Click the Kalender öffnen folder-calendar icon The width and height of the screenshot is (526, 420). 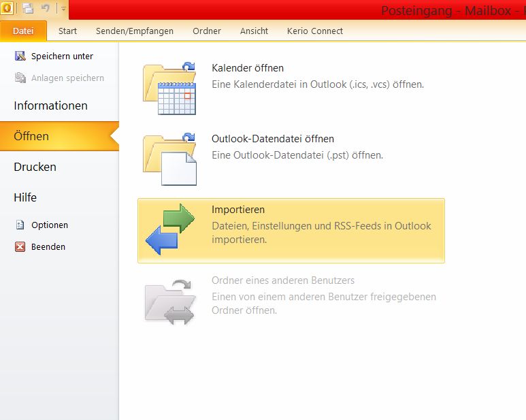click(x=169, y=88)
